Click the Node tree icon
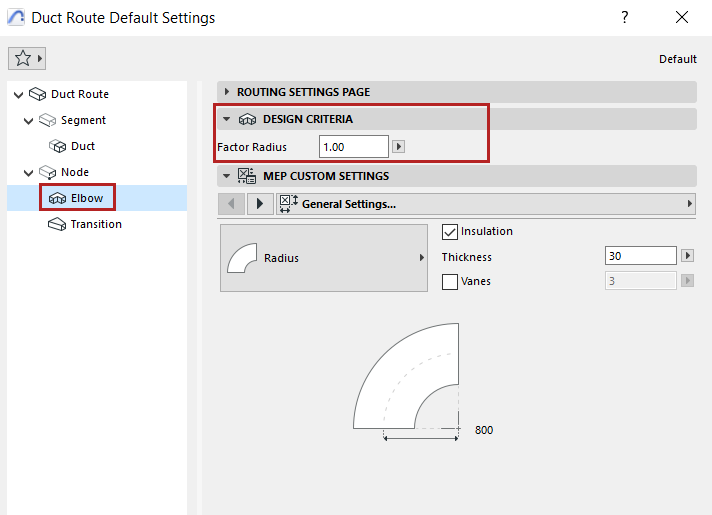Image resolution: width=712 pixels, height=515 pixels. coord(48,172)
